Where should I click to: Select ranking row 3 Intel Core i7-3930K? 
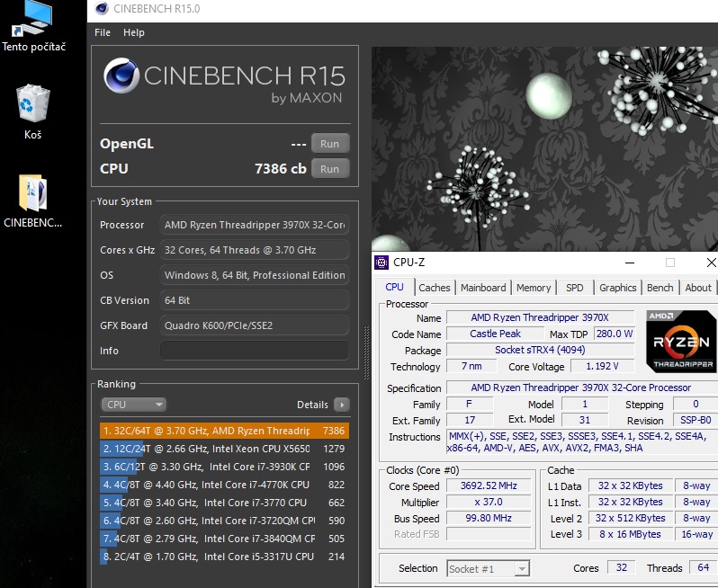(x=224, y=467)
